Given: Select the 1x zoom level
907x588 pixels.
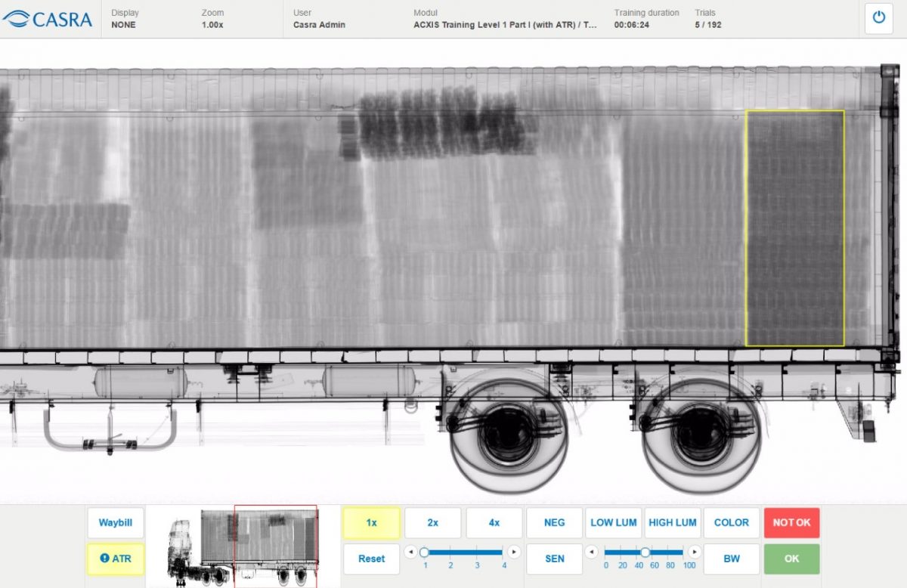Looking at the screenshot, I should pos(371,523).
